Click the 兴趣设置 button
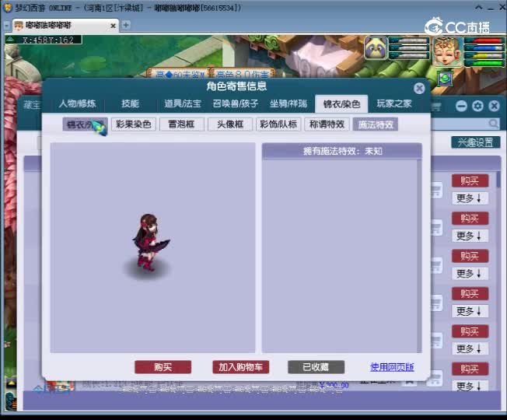 pos(476,142)
